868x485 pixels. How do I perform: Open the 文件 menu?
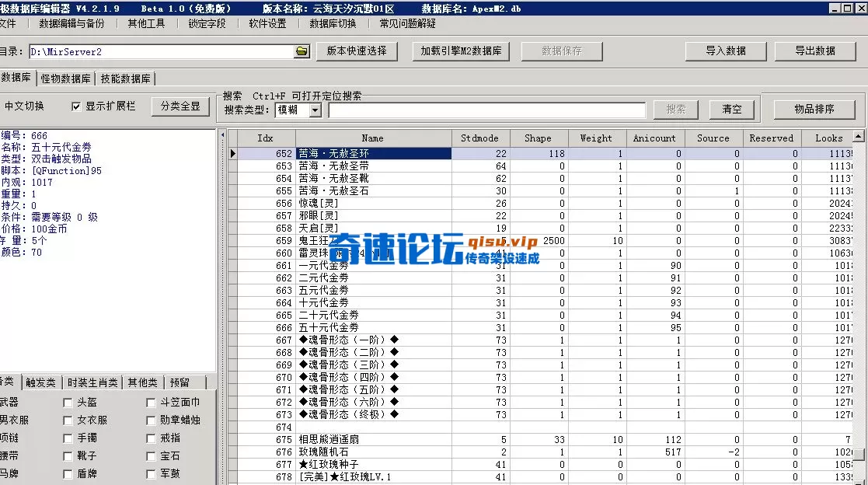click(9, 24)
